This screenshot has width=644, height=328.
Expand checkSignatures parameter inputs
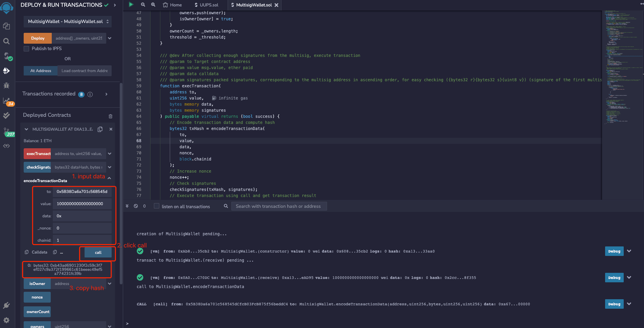[x=110, y=167]
